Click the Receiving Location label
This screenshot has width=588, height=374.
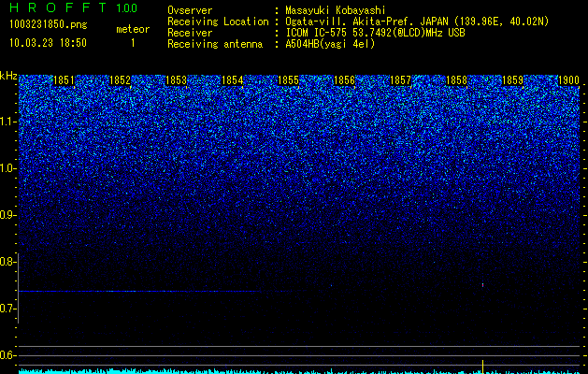[218, 22]
